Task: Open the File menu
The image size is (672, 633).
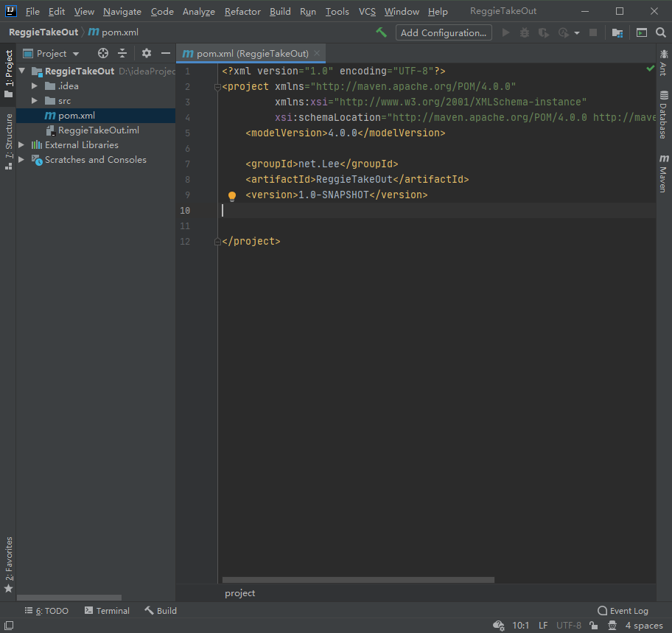Action: pos(32,12)
